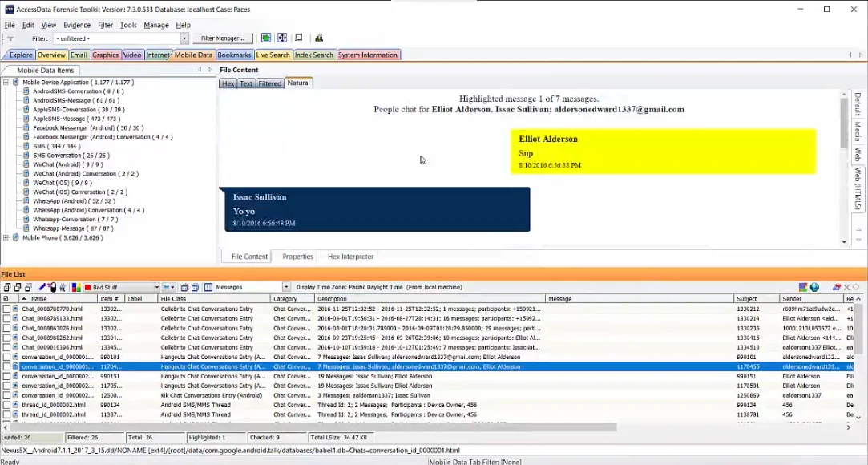
Task: Check the box for Chat_0008780770.html
Action: pyautogui.click(x=6, y=309)
